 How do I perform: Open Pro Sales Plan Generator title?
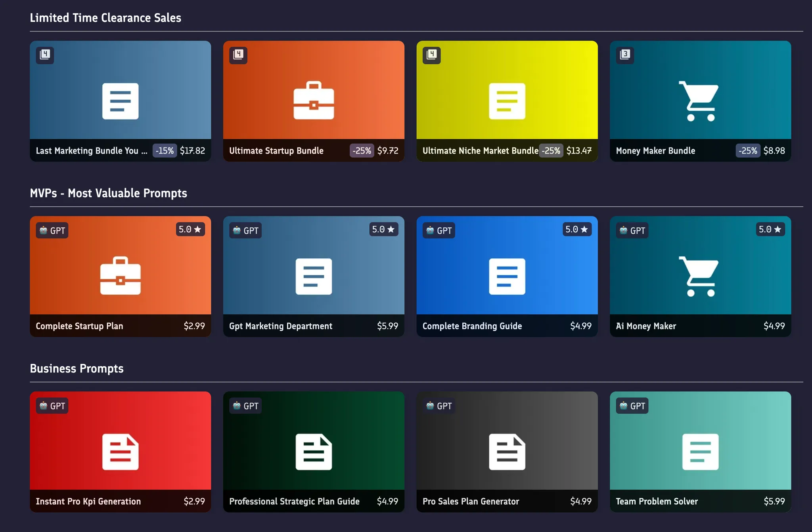pos(471,501)
